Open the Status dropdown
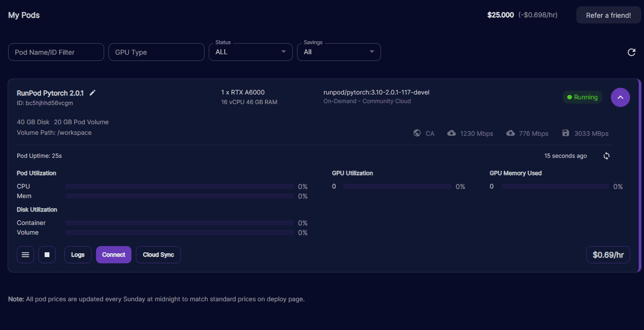Viewport: 644px width, 330px height. 250,52
